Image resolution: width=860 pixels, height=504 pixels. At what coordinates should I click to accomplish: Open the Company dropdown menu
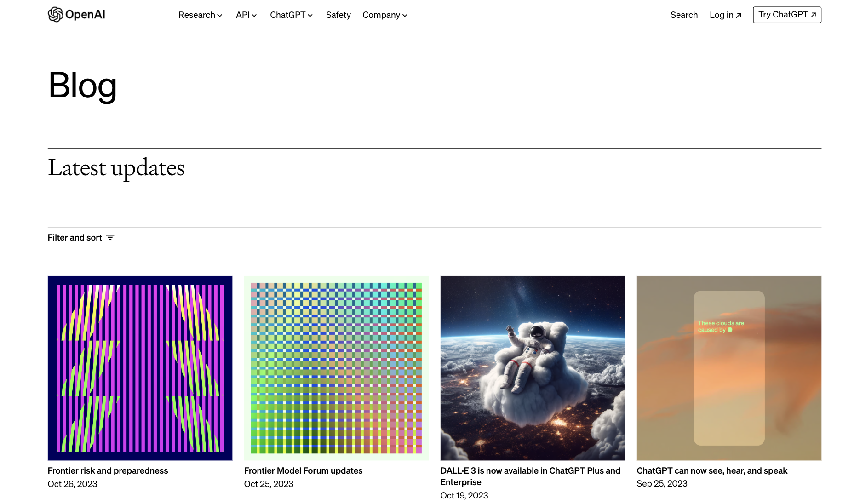384,15
